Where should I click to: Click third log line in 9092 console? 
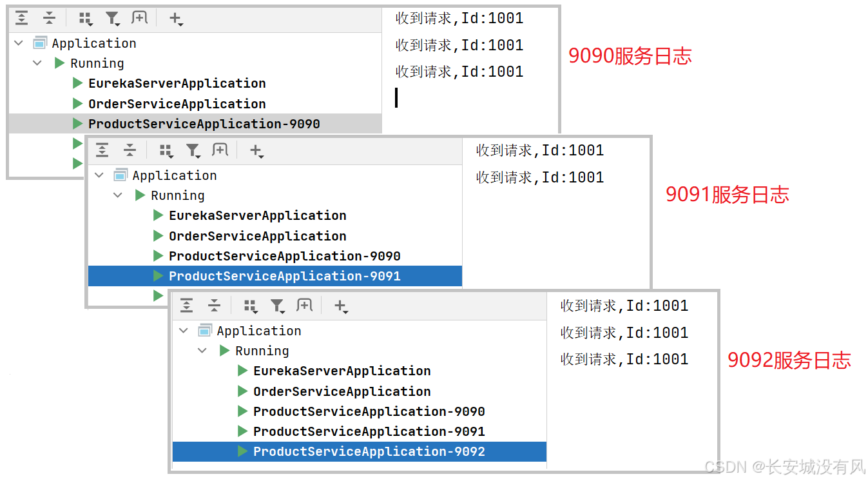(624, 359)
